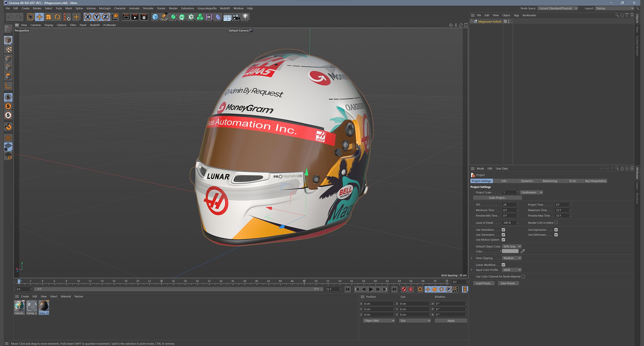644x346 pixels.
Task: Click the color eyedropper picker
Action: pos(523,251)
